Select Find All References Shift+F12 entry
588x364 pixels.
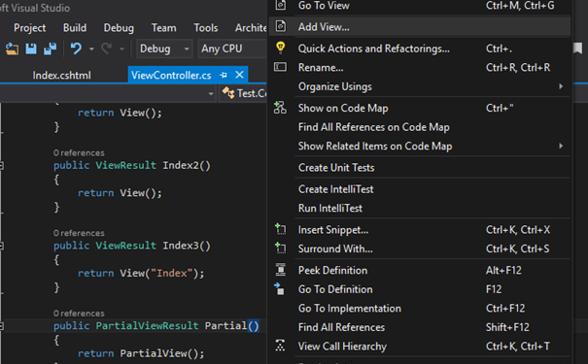(420, 328)
